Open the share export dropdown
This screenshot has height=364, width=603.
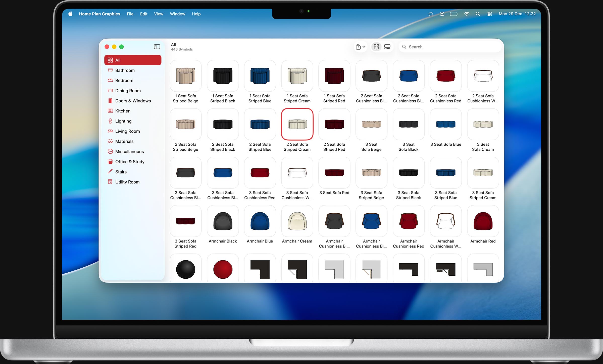(x=360, y=47)
